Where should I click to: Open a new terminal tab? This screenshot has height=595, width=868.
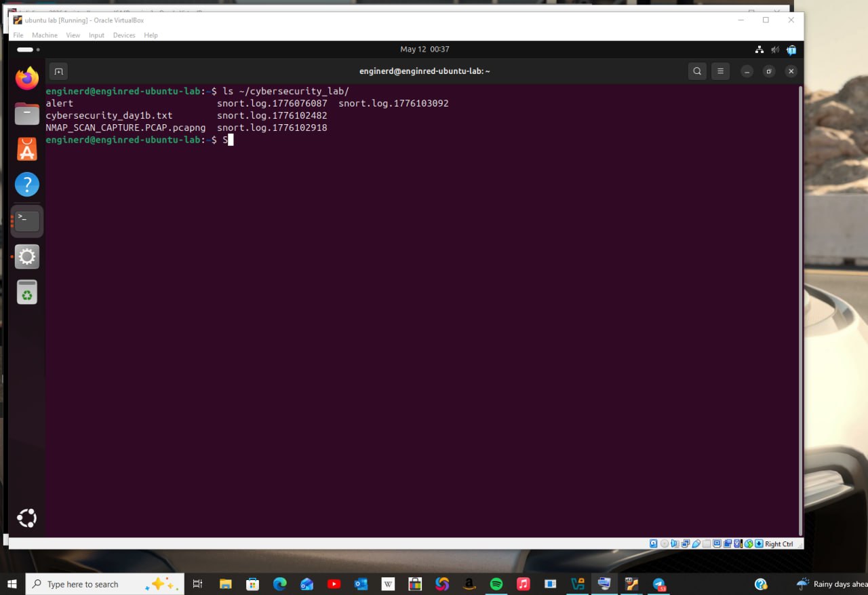[59, 71]
